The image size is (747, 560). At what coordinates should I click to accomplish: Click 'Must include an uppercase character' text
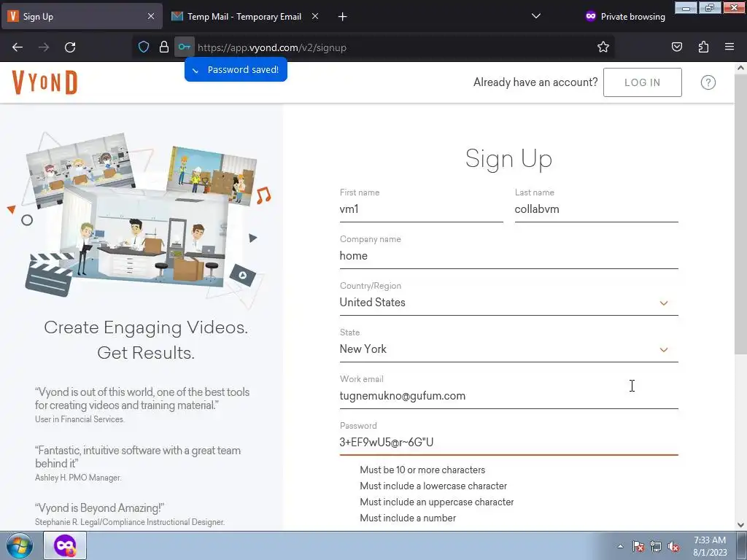[436, 502]
